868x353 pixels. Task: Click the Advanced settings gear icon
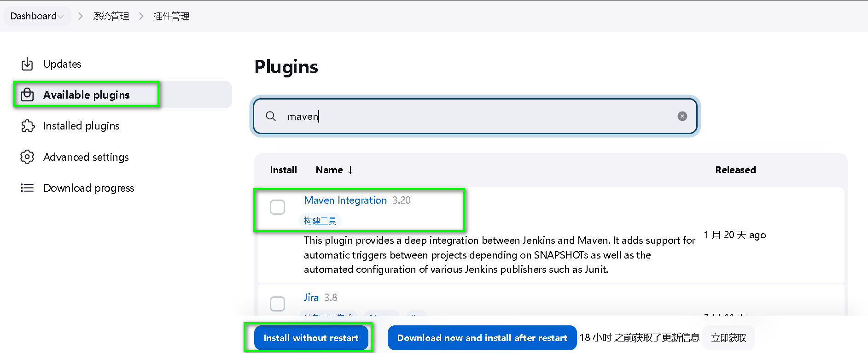[27, 157]
